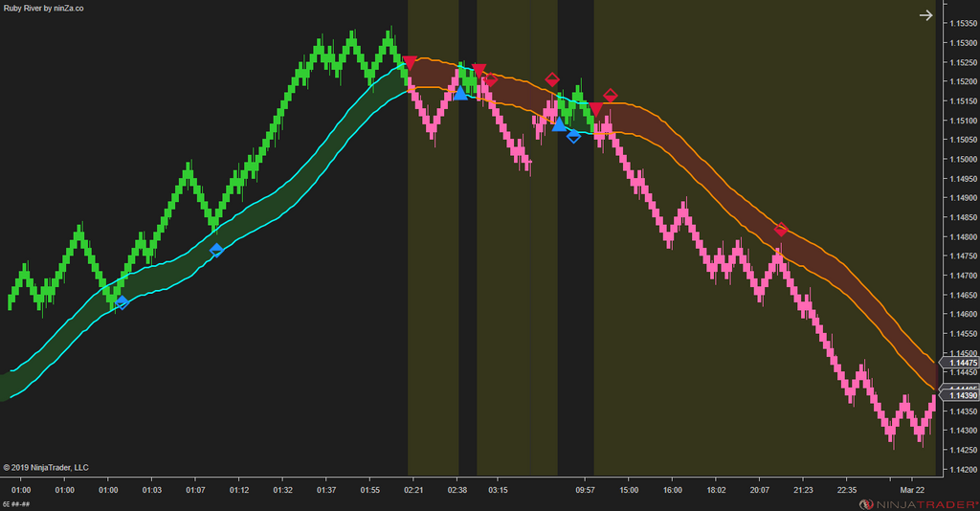The image size is (980, 511).
Task: Click the 02:38 time axis label
Action: click(457, 490)
